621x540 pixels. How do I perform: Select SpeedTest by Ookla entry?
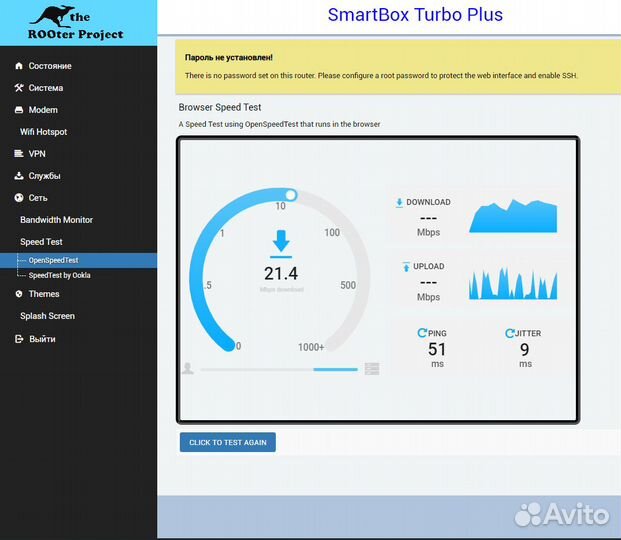point(59,275)
